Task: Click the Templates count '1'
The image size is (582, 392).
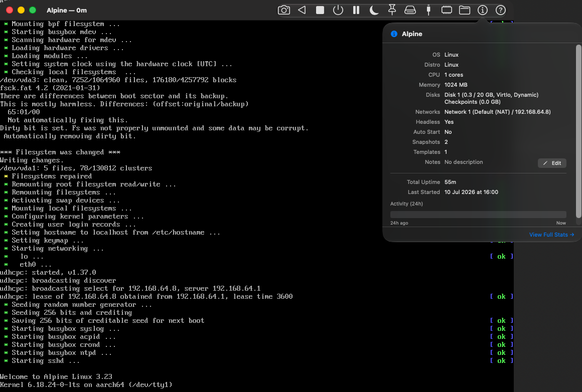Action: pyautogui.click(x=446, y=152)
